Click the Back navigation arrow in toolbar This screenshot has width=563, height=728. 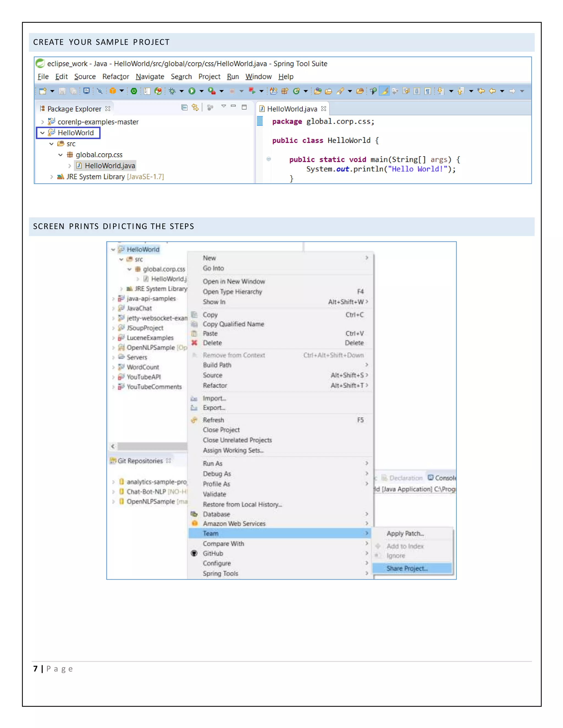(492, 91)
